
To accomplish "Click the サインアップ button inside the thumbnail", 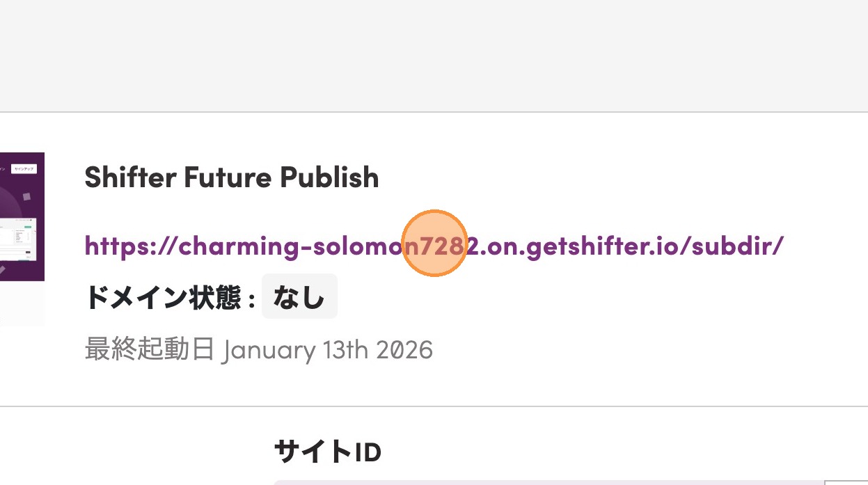I will tap(24, 169).
